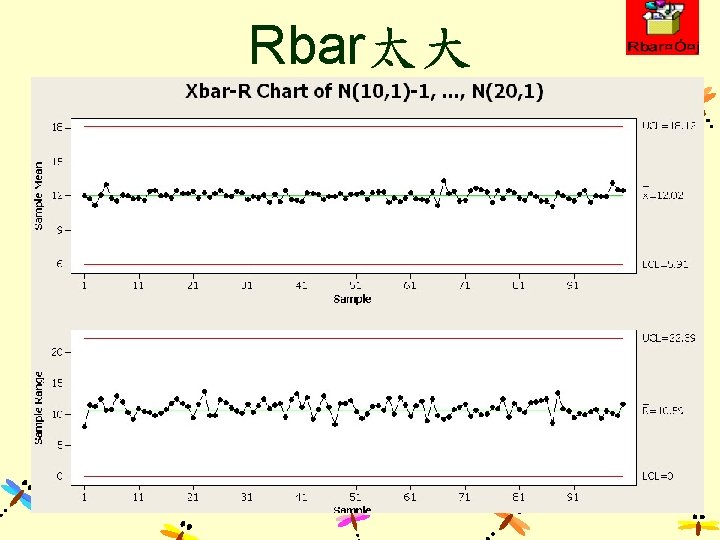Click tick label 31 on Range chart x-axis

click(247, 497)
